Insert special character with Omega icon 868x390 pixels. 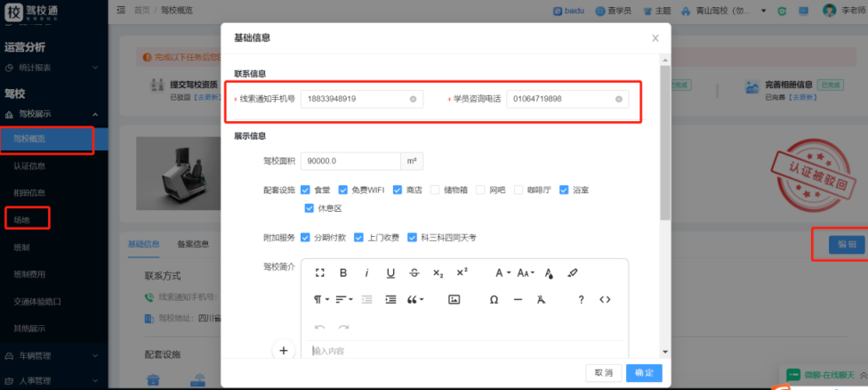[x=494, y=299]
